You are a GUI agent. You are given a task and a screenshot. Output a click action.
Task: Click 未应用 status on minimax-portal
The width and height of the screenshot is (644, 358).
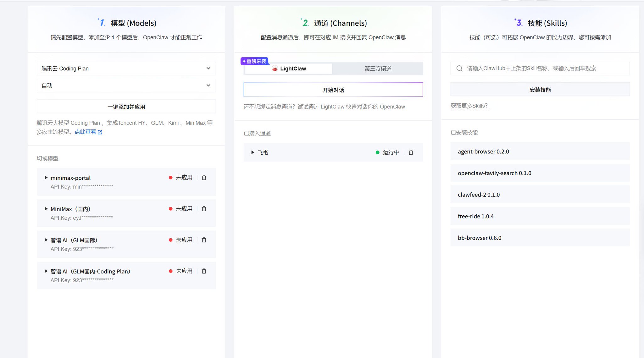pos(181,178)
